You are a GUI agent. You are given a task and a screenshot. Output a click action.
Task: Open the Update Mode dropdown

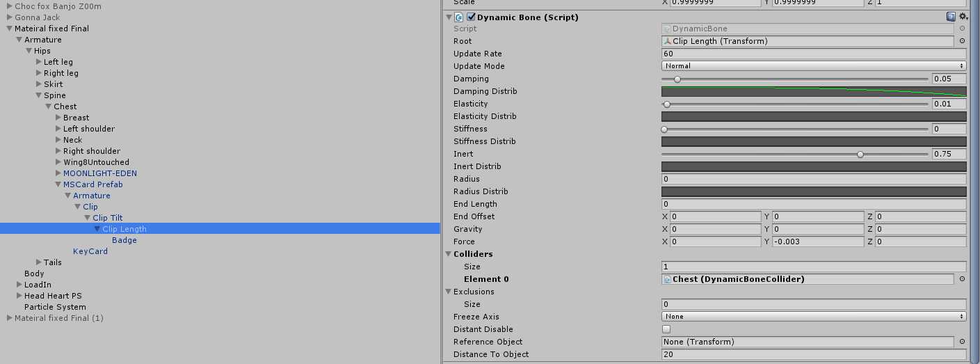813,66
